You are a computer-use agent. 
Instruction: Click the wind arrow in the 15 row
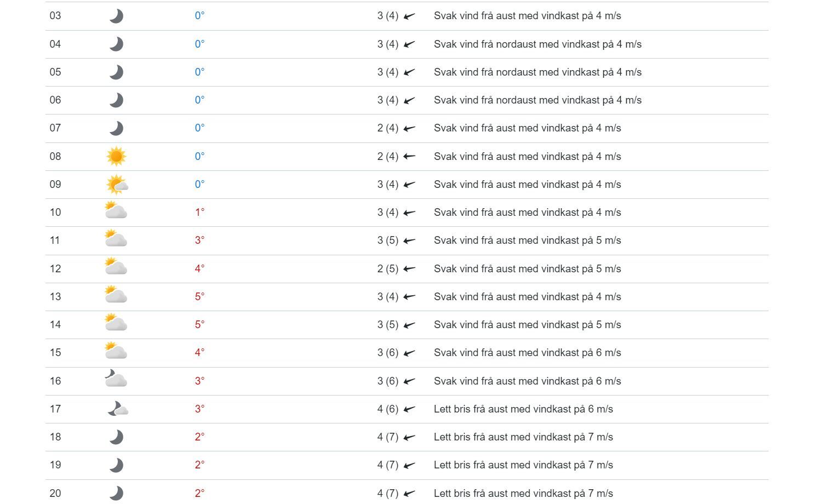point(409,353)
